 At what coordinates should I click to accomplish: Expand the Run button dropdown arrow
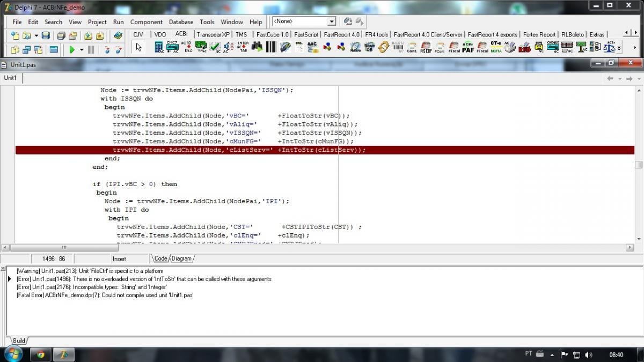click(82, 49)
